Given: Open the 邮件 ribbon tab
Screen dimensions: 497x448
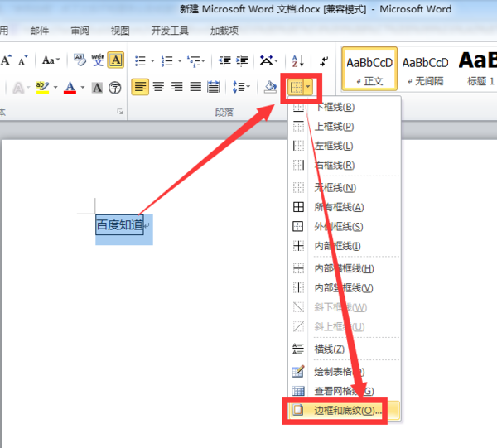Looking at the screenshot, I should click(40, 31).
